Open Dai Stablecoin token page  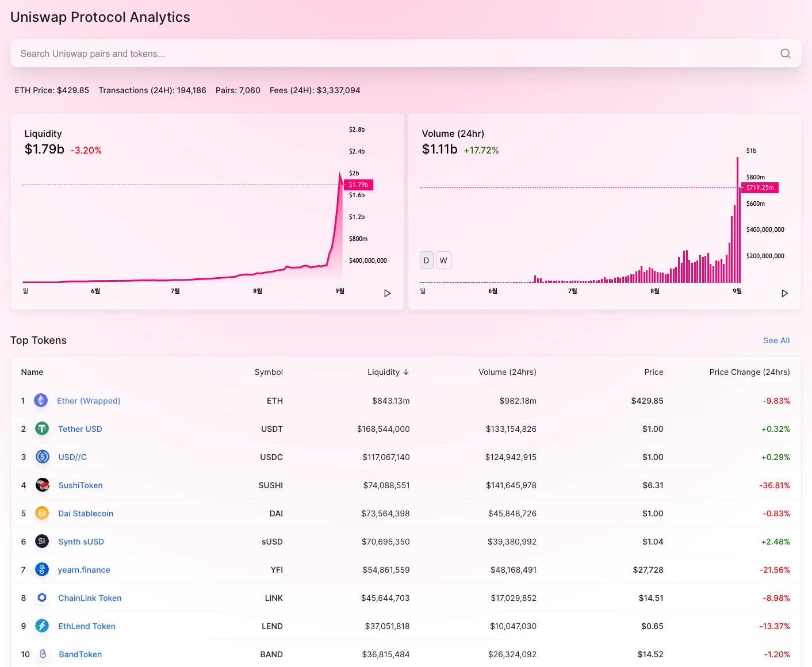(x=86, y=513)
